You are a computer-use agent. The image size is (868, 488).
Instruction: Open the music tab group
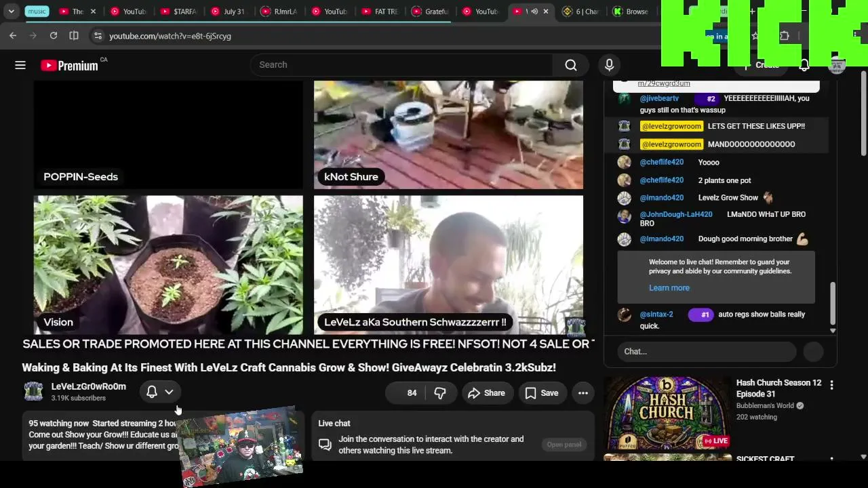pos(37,12)
